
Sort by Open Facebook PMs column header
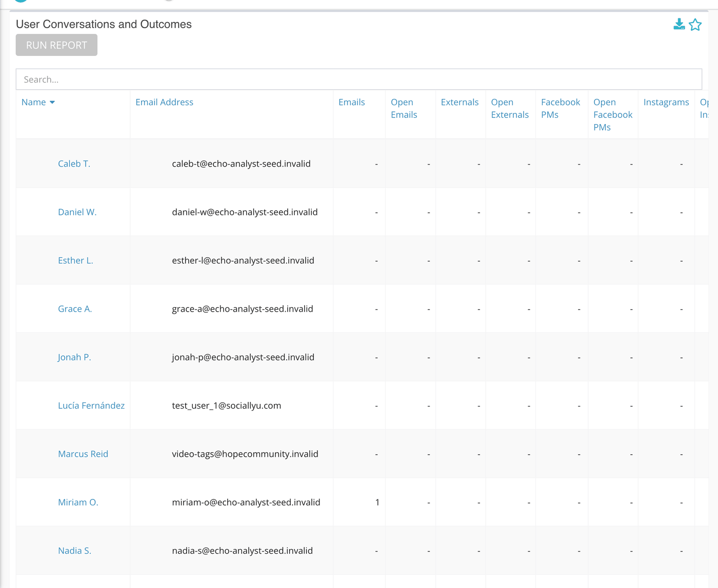613,114
